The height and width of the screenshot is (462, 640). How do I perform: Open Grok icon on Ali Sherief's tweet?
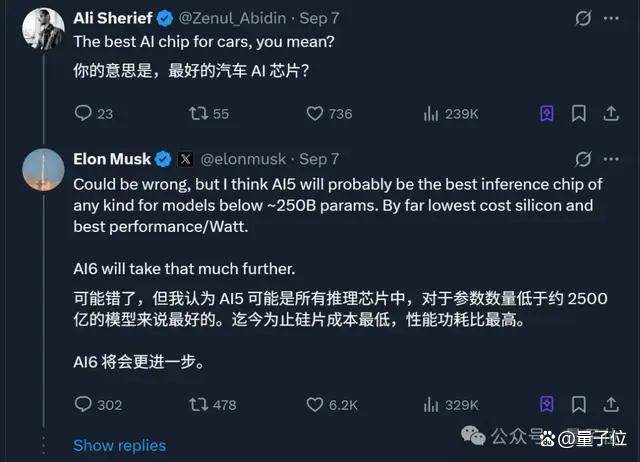tap(583, 18)
